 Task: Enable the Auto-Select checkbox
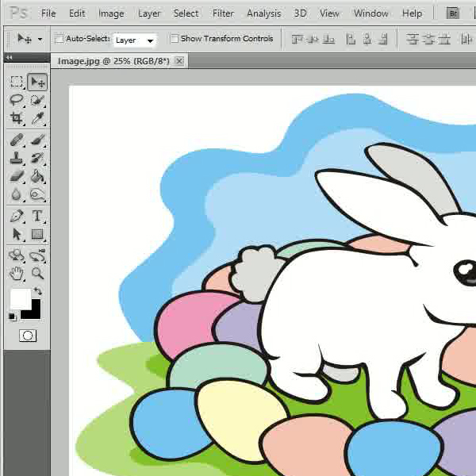pyautogui.click(x=59, y=39)
